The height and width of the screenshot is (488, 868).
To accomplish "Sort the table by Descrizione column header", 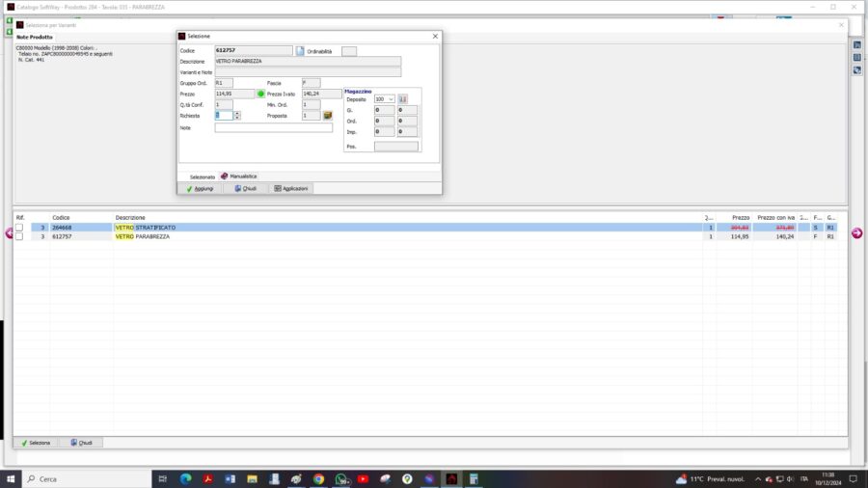I will 130,218.
